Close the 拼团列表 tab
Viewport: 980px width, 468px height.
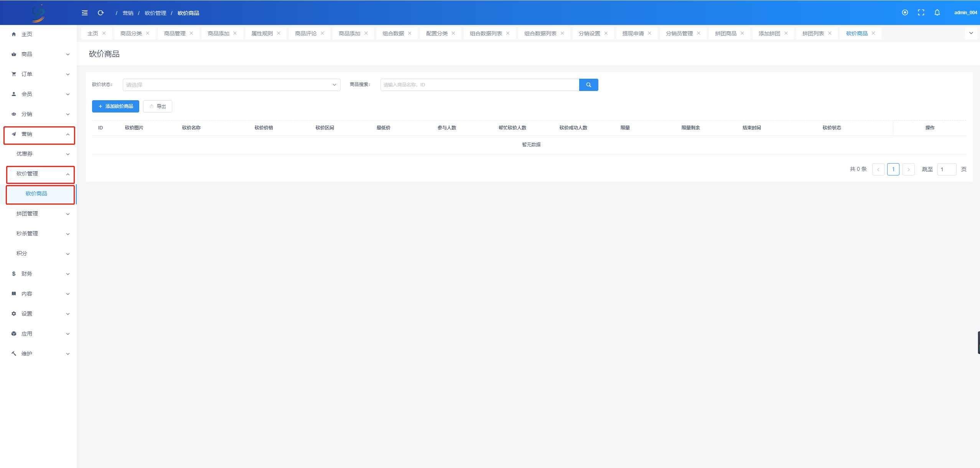830,33
